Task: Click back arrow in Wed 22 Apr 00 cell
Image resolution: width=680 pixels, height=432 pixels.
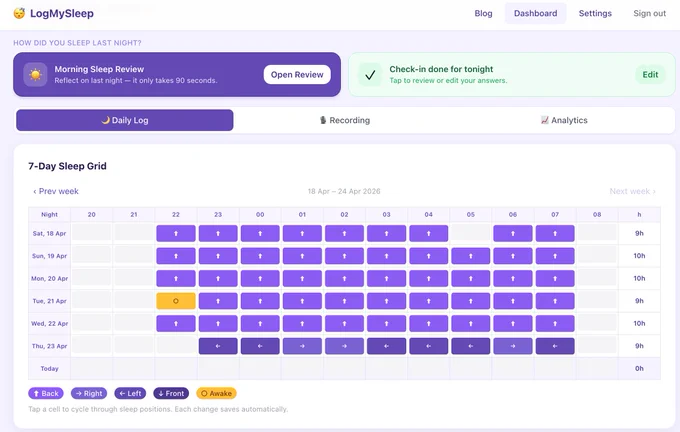Action: click(260, 324)
